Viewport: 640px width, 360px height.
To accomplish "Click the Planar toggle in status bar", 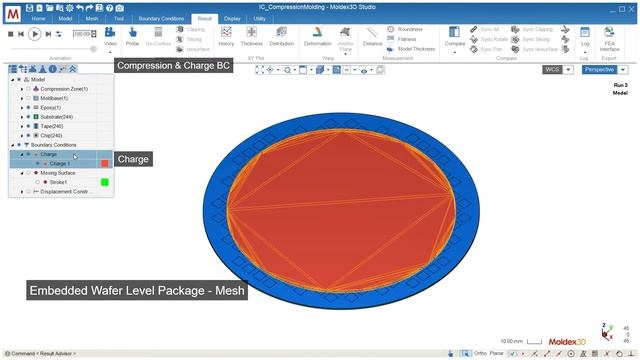I will (x=496, y=353).
